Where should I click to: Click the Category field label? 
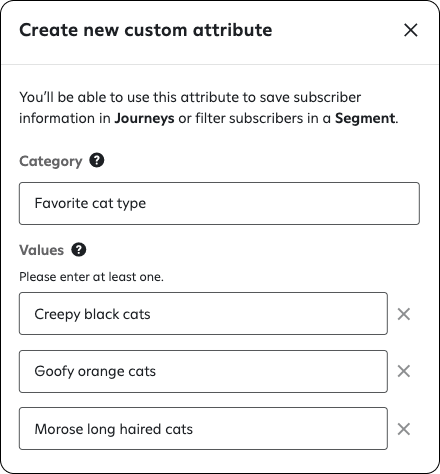[51, 162]
